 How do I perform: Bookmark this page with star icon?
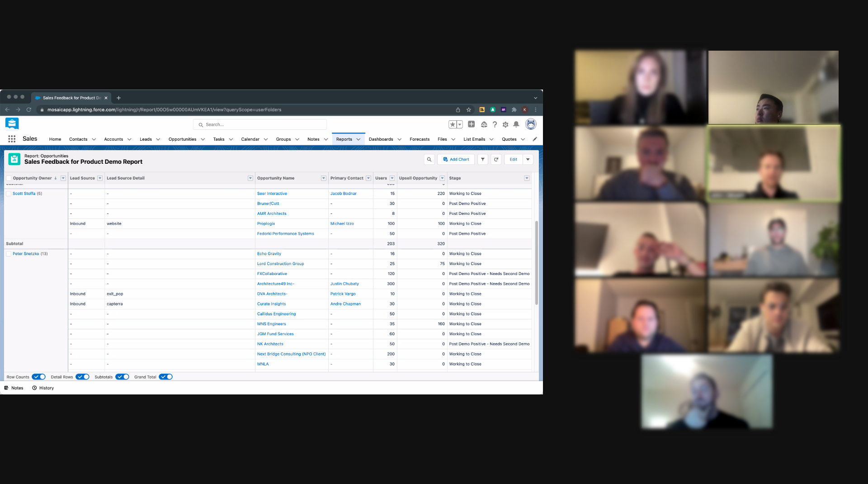[469, 109]
